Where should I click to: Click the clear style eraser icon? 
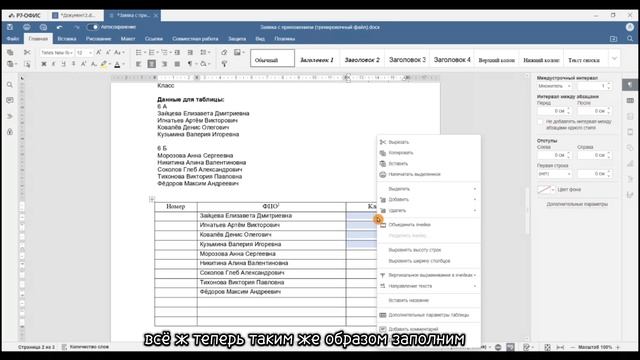pos(224,53)
